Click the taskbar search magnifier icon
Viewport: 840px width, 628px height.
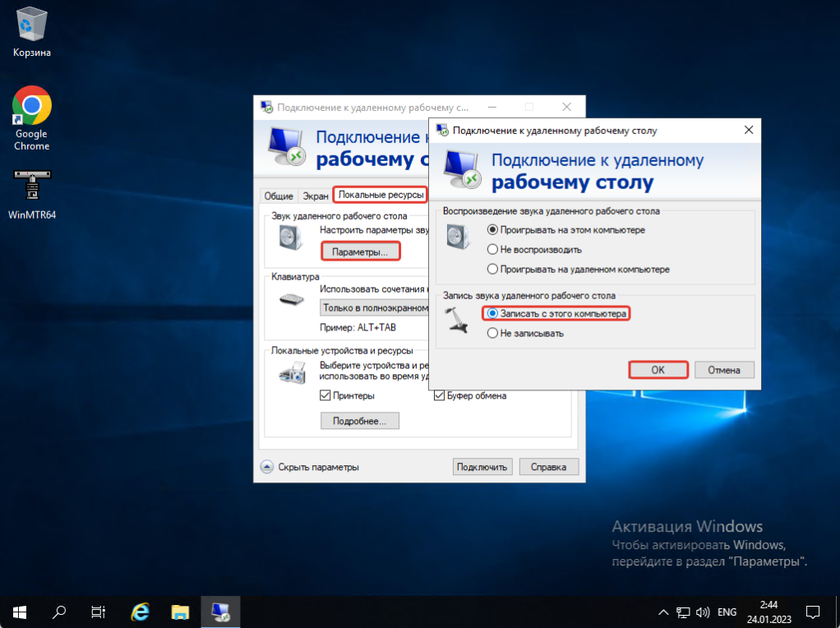tap(60, 612)
